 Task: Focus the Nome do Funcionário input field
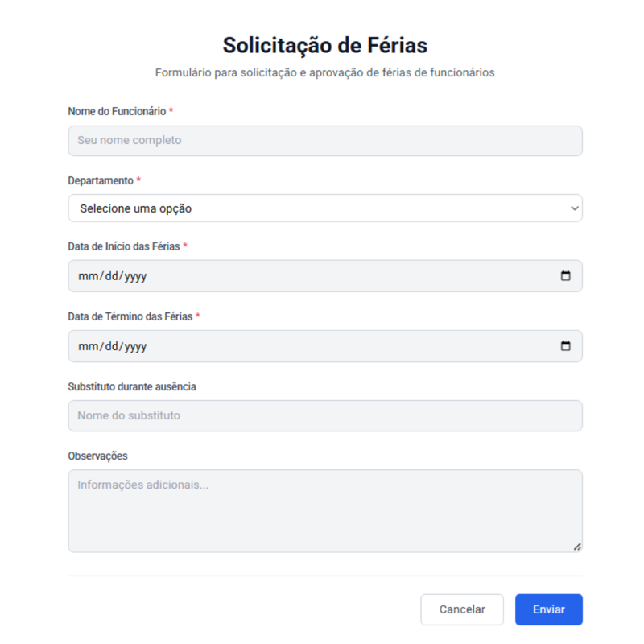click(324, 140)
